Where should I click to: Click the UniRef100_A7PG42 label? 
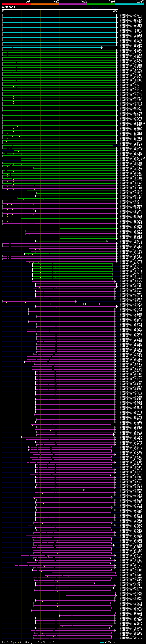pos(131,77)
